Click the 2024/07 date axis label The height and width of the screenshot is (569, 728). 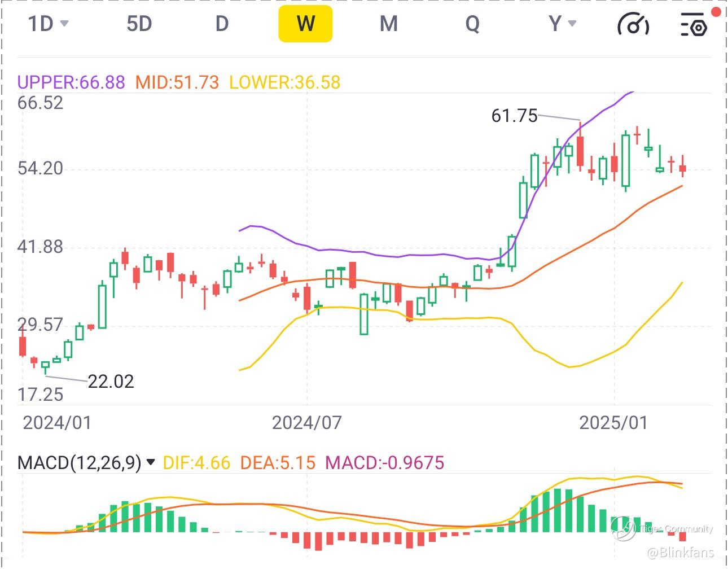point(306,422)
